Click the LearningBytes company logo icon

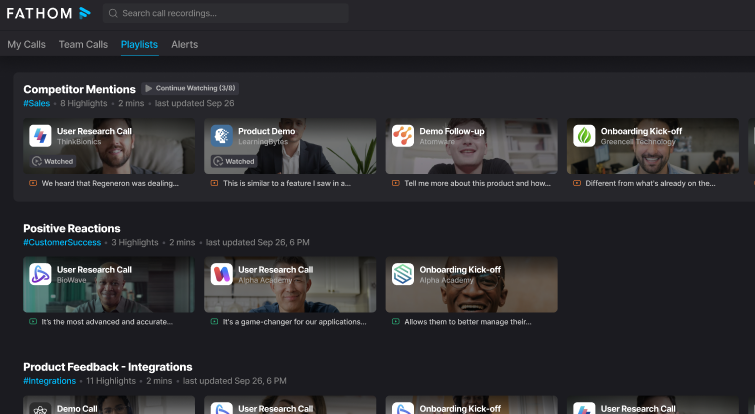click(221, 136)
